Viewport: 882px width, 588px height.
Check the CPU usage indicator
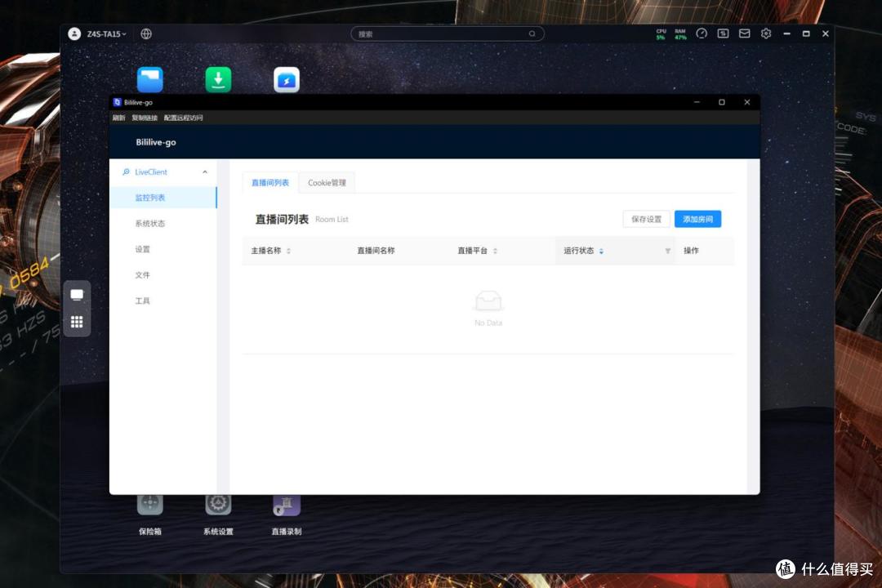tap(661, 34)
